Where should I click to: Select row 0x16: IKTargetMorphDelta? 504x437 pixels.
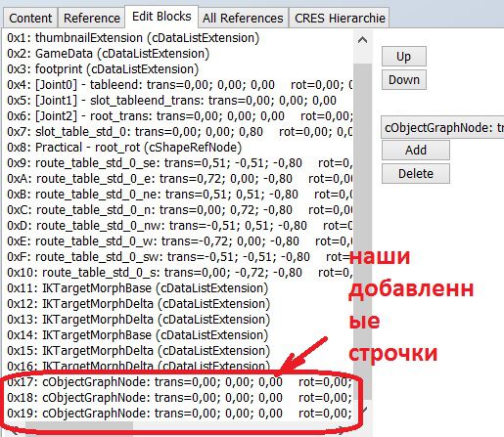[178, 367]
